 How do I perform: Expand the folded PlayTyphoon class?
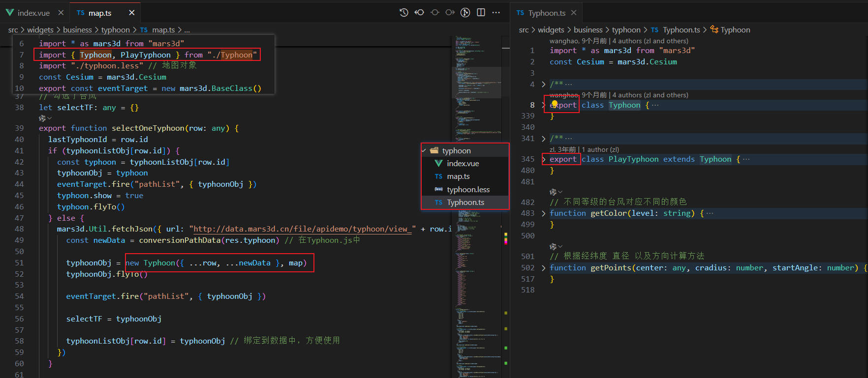coord(543,159)
